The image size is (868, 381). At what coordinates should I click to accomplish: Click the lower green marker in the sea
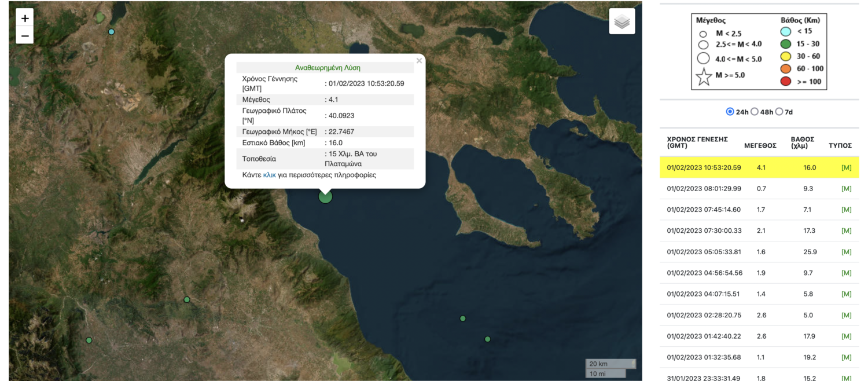488,339
